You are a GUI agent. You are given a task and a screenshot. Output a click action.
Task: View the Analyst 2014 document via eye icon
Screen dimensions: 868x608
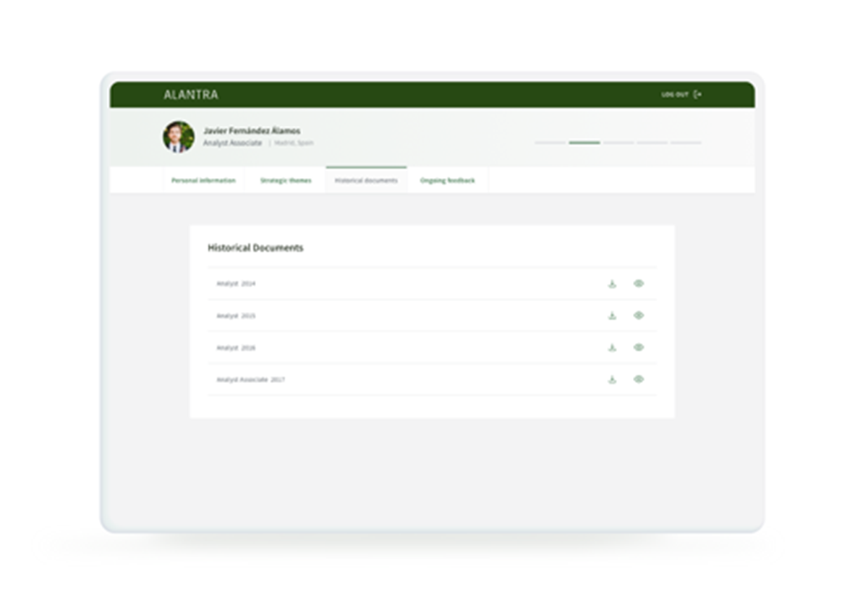(x=639, y=284)
